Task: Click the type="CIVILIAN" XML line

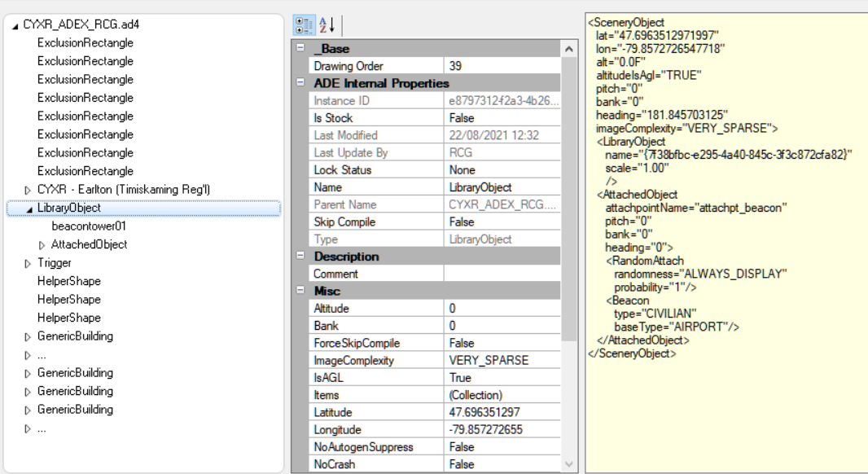Action: [655, 314]
